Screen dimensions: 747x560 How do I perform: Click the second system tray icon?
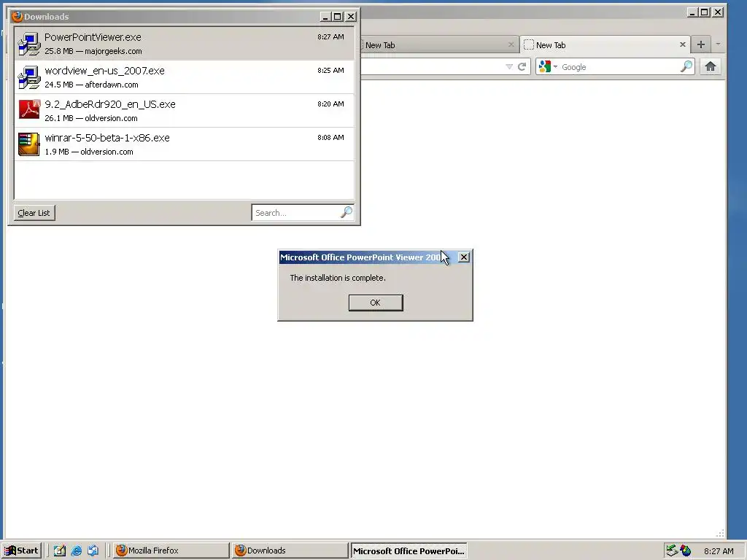(686, 551)
